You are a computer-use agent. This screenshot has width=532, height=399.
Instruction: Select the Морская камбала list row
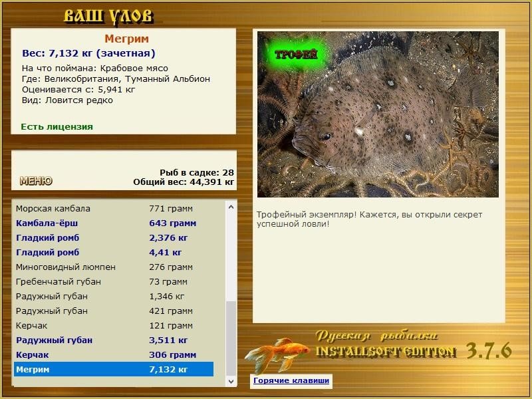pyautogui.click(x=114, y=209)
